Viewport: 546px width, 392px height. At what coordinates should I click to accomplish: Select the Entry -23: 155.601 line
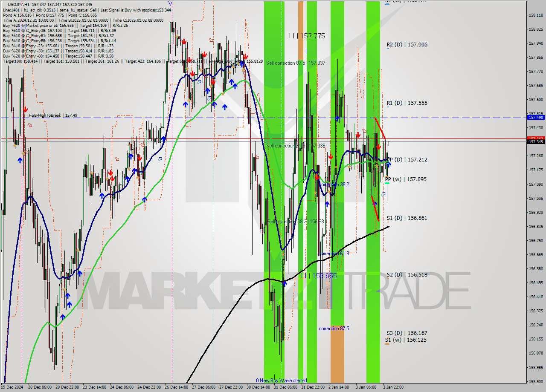(x=58, y=46)
